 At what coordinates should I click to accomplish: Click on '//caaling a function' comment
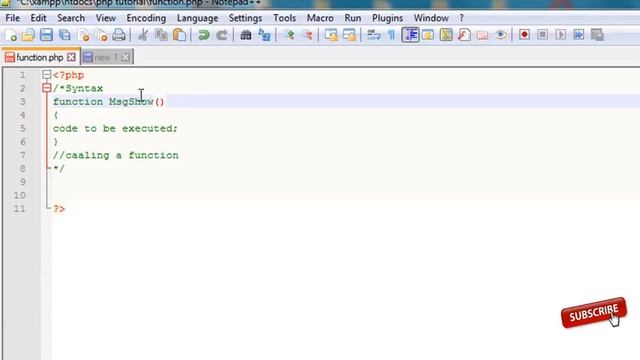click(x=116, y=156)
